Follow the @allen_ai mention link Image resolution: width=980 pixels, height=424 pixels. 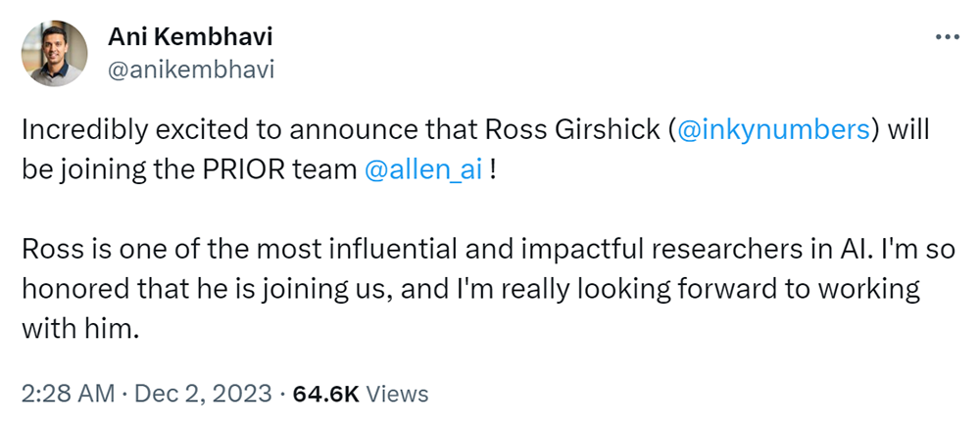tap(421, 168)
